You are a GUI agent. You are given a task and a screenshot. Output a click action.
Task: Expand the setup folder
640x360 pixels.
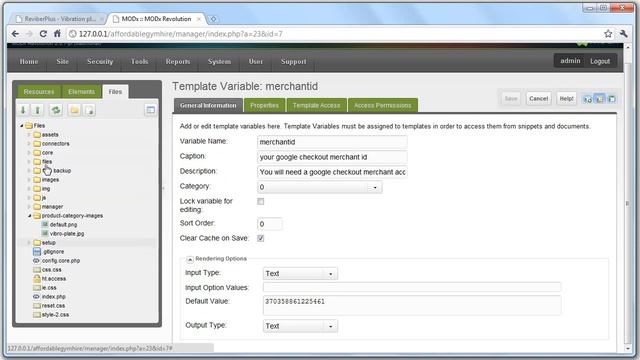click(x=29, y=242)
